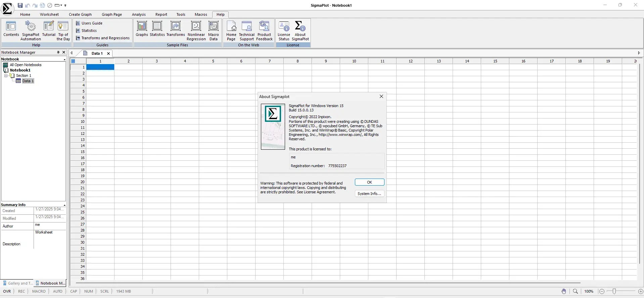The width and height of the screenshot is (644, 298).
Task: Toggle OVR overwrite mode in status bar
Action: tap(7, 291)
